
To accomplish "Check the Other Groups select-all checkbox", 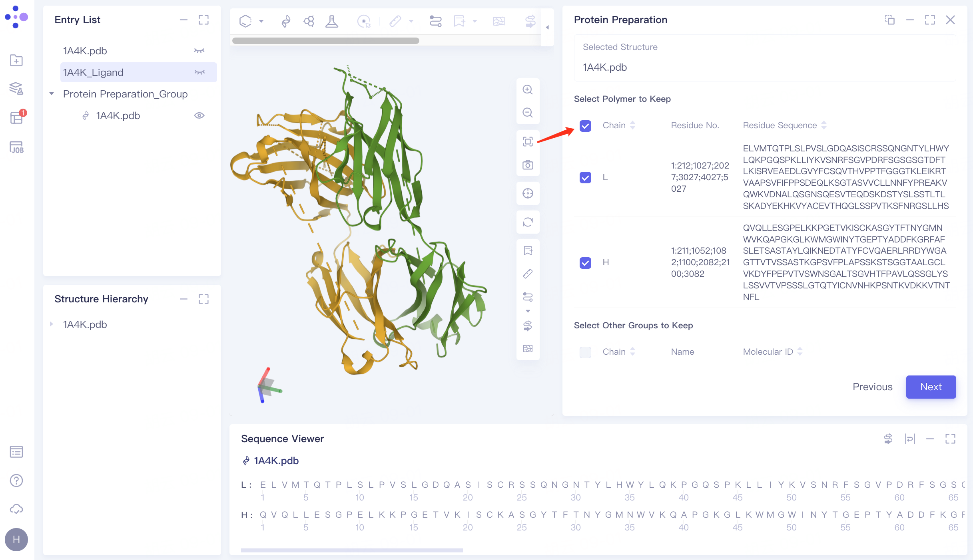I will pyautogui.click(x=585, y=352).
